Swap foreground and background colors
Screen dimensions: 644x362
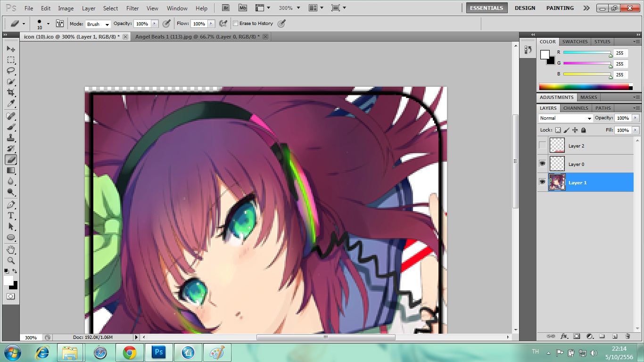pos(15,271)
